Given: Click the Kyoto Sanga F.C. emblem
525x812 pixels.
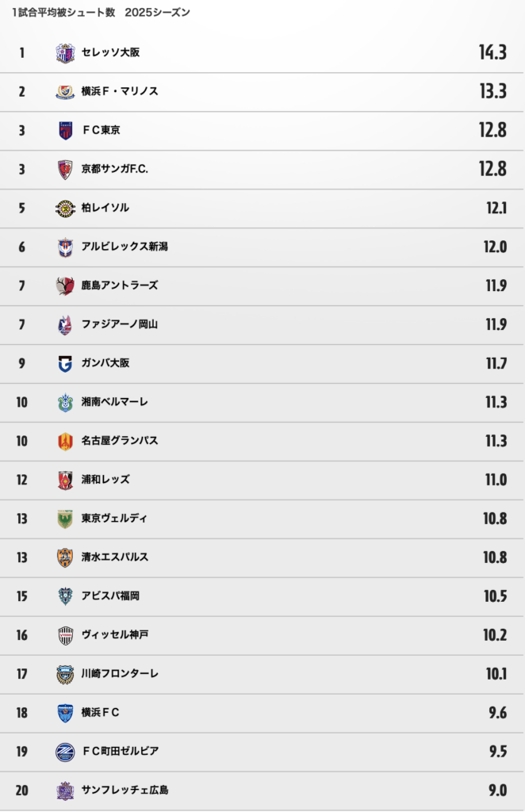Looking at the screenshot, I should pyautogui.click(x=65, y=170).
